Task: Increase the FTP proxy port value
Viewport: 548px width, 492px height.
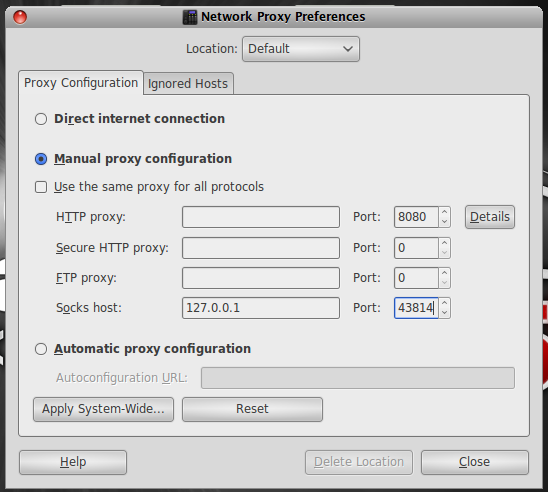Action: pos(444,273)
